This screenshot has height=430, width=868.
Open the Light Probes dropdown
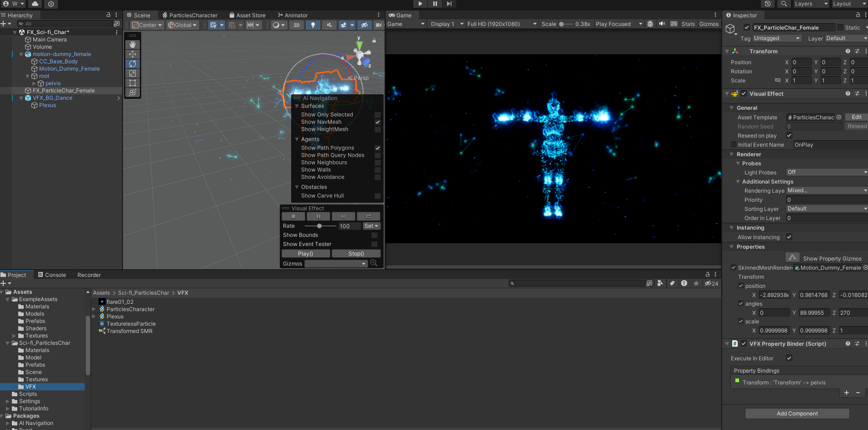pyautogui.click(x=826, y=172)
